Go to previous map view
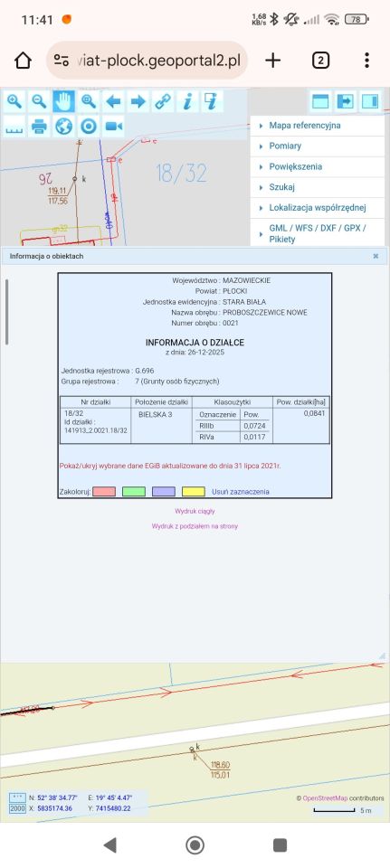The image size is (390, 868). click(114, 101)
